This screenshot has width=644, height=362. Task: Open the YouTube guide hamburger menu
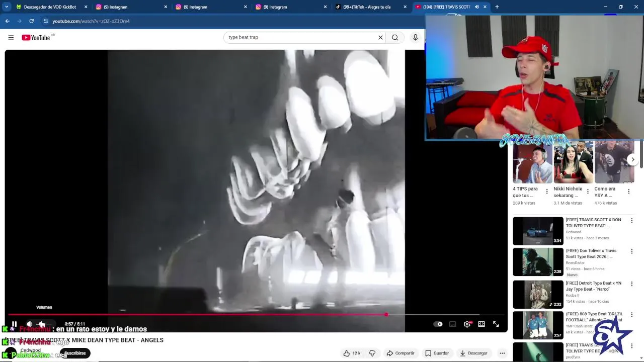[x=11, y=37]
